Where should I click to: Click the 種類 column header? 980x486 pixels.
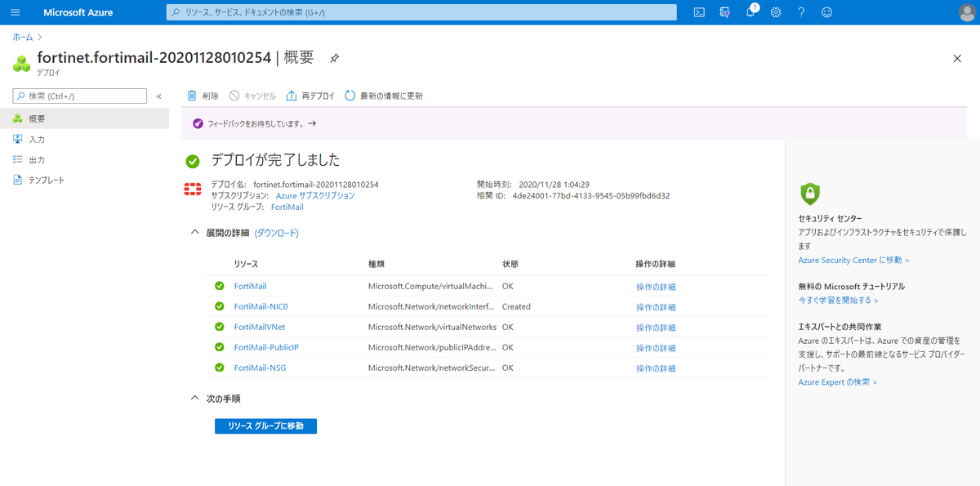tap(376, 264)
